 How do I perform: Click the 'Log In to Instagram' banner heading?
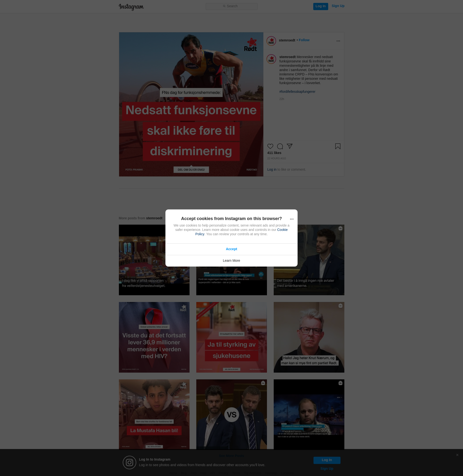click(x=155, y=459)
